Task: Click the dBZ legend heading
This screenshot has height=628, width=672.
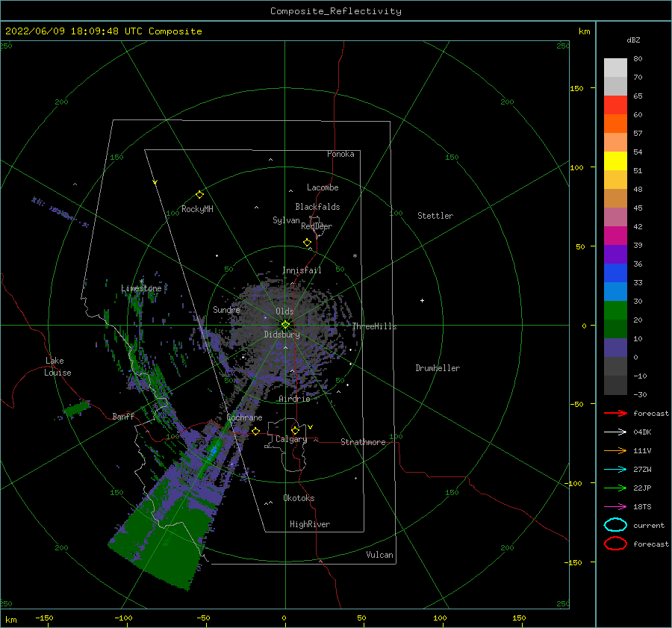Action: click(633, 40)
